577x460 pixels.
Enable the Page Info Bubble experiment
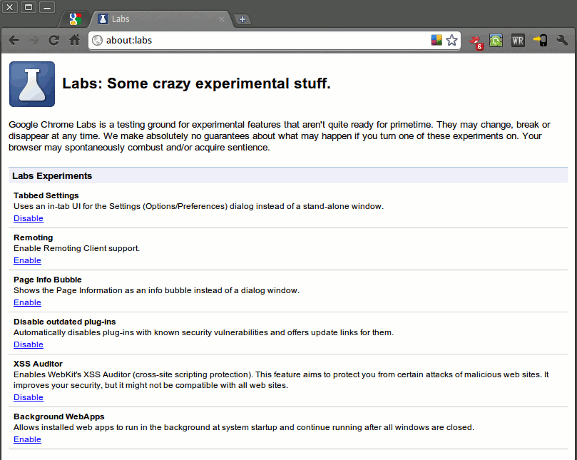point(27,302)
